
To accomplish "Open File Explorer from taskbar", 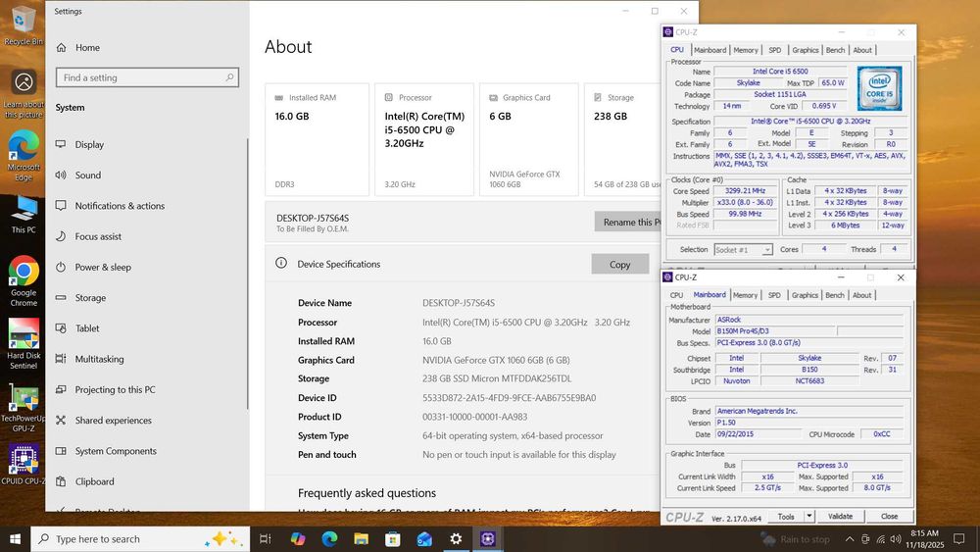I will click(x=361, y=539).
